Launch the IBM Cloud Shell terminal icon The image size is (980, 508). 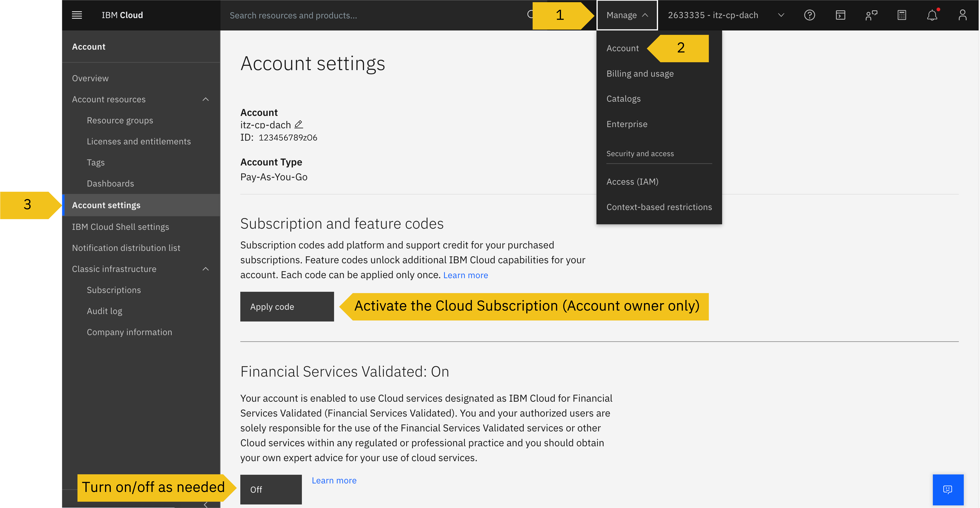pos(840,15)
